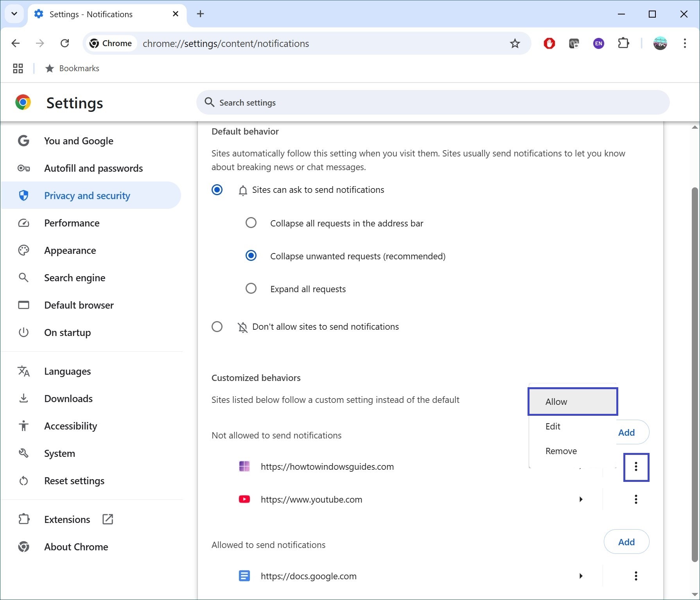
Task: Open Languages settings
Action: click(91, 371)
